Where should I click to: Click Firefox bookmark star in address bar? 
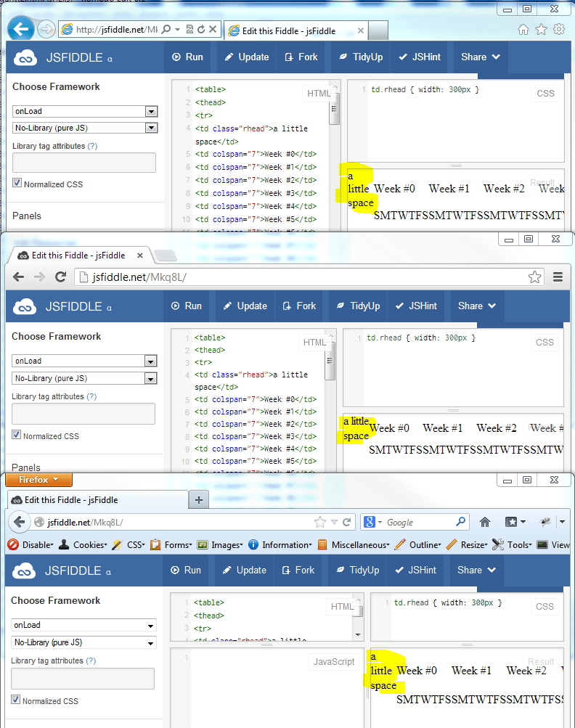[x=320, y=523]
